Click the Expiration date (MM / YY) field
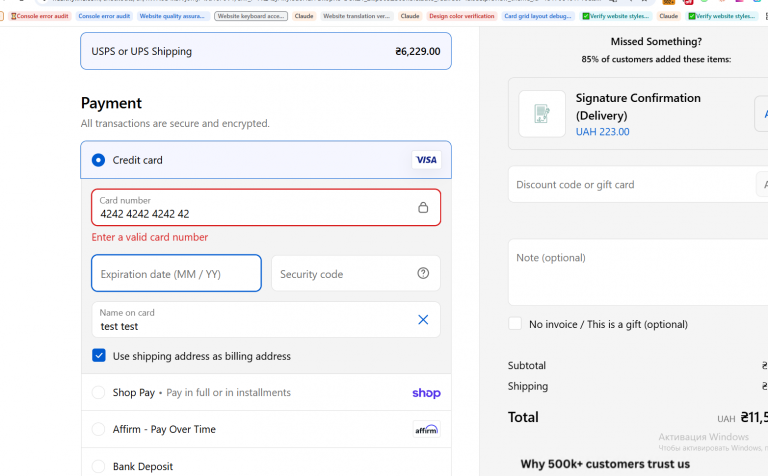Screen dimensions: 768x476 tap(176, 273)
